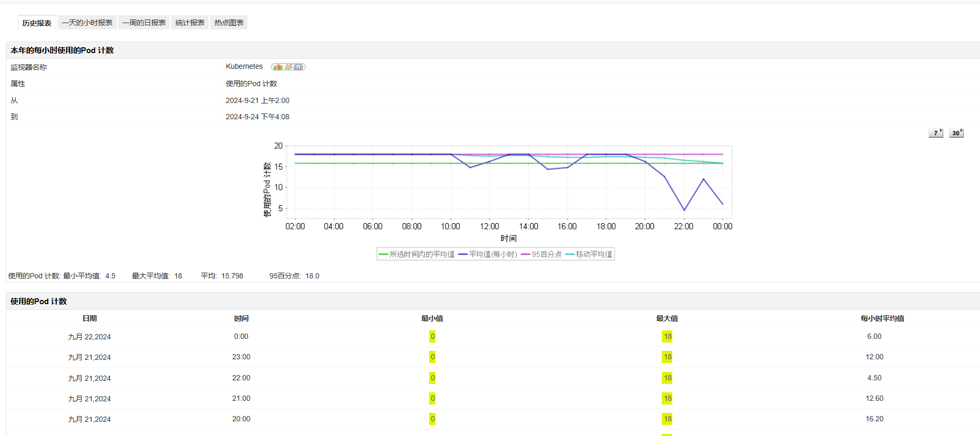This screenshot has width=980, height=436.
Task: Select the 0:00 time cell
Action: click(241, 336)
